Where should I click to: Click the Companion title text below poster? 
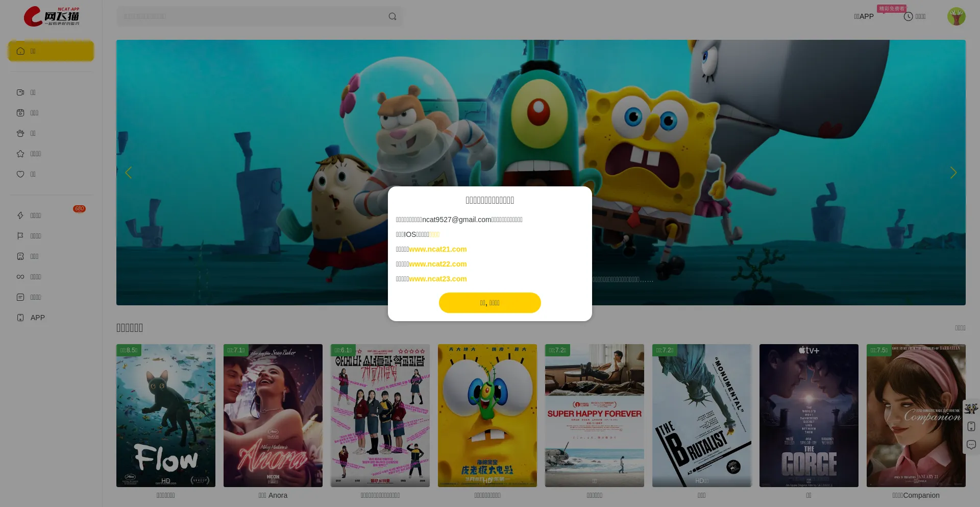916,495
